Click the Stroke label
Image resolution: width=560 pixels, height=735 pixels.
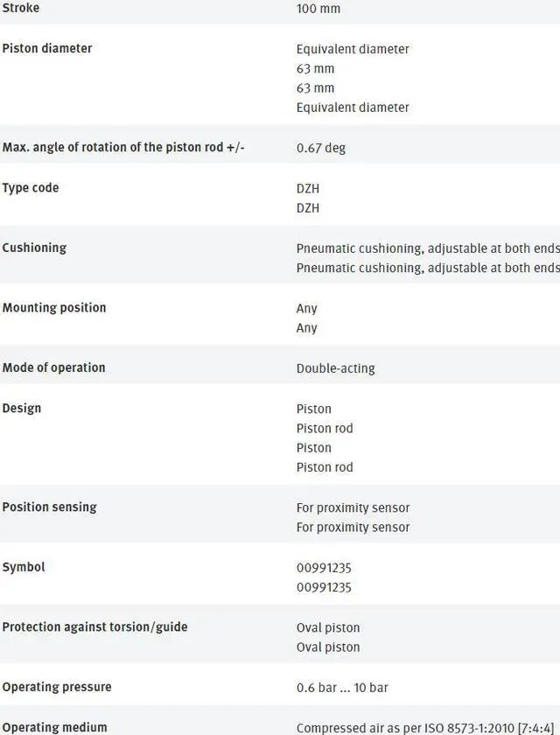pyautogui.click(x=21, y=8)
